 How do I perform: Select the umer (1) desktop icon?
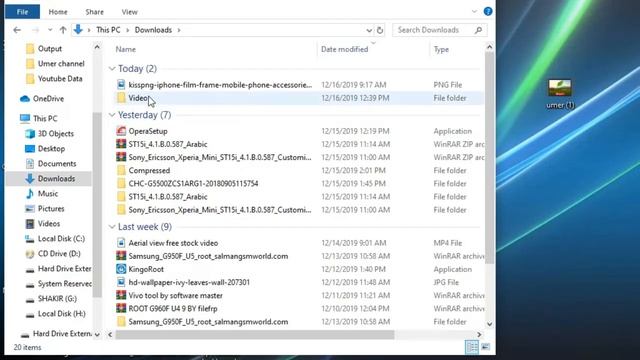coord(560,94)
